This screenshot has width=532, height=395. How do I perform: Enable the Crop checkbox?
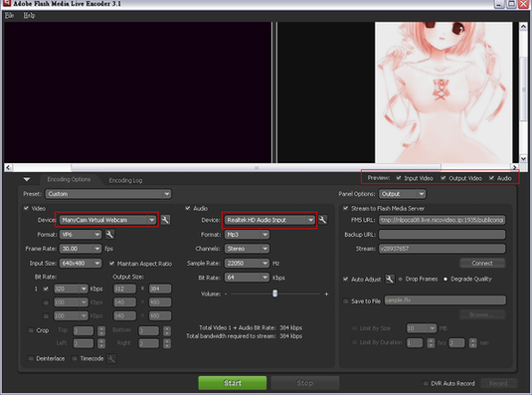click(31, 330)
